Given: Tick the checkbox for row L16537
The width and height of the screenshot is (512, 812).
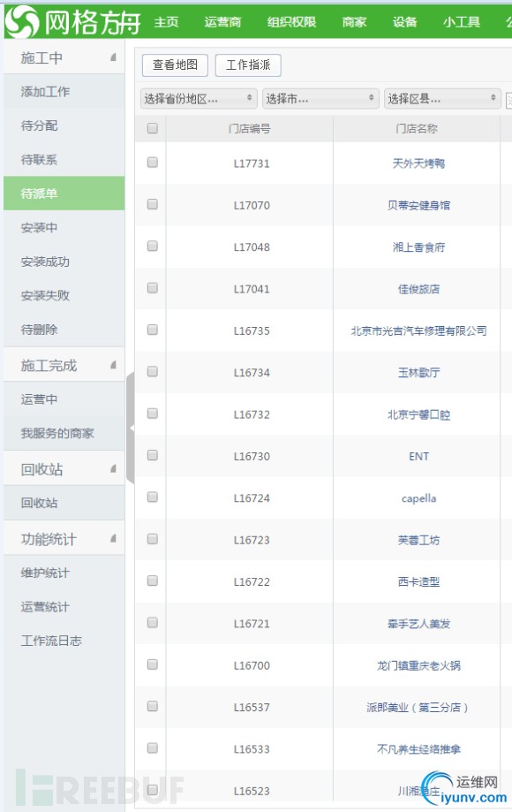Looking at the screenshot, I should coord(152,706).
